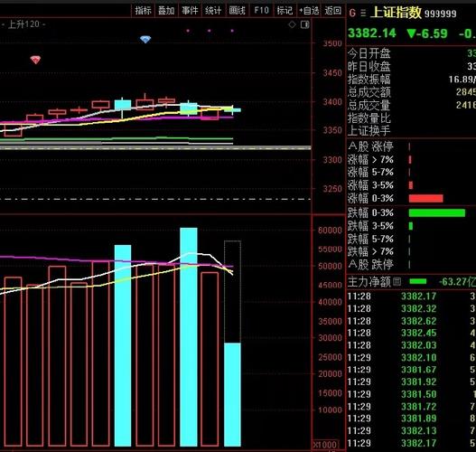Click the tick row priced 3382.32
This screenshot has width=476, height=452.
click(411, 308)
